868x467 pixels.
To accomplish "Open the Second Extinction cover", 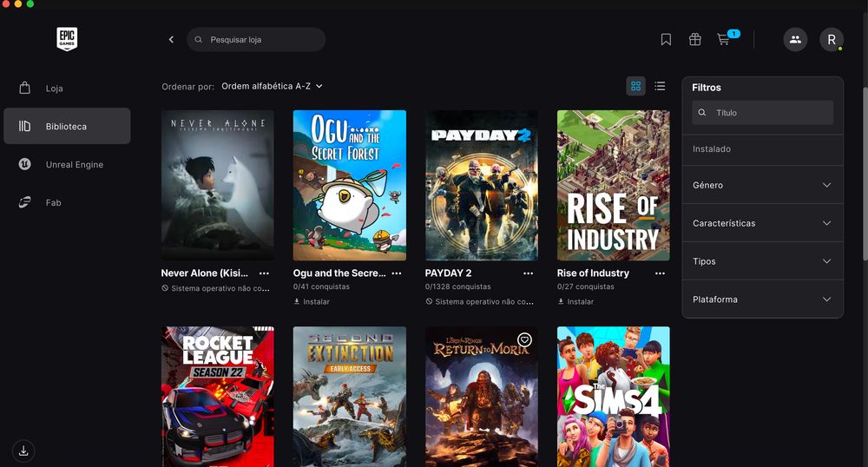I will tap(349, 397).
